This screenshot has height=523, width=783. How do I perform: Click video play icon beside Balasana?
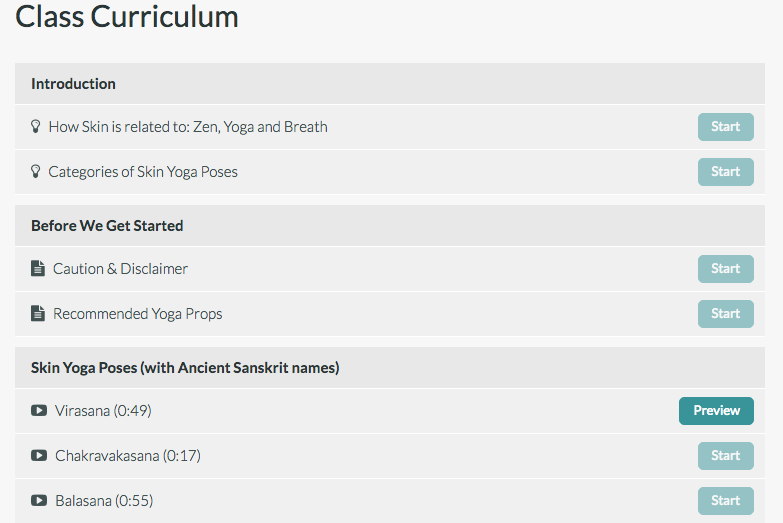[x=39, y=501]
